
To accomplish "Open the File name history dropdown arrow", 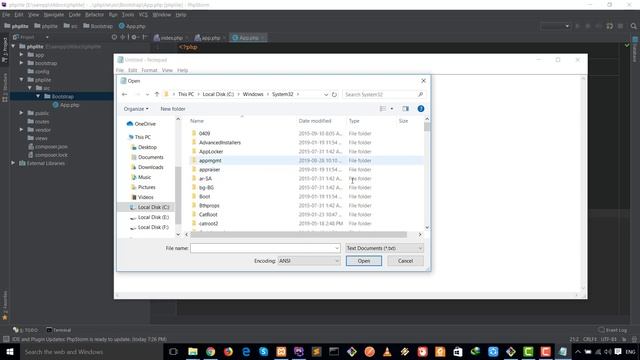I will coord(337,248).
